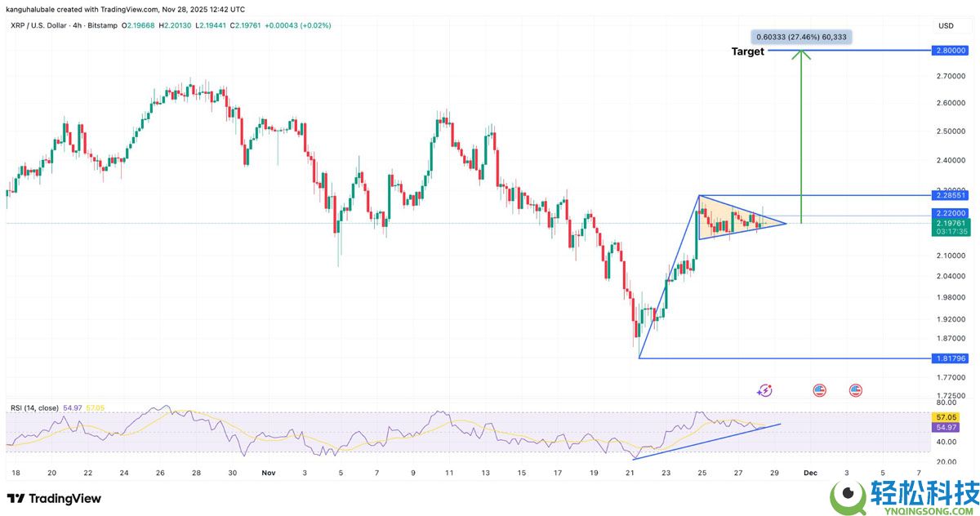Viewport: 980px width, 516px height.
Task: Select the purple lightning events icon on the chart
Action: pos(764,391)
